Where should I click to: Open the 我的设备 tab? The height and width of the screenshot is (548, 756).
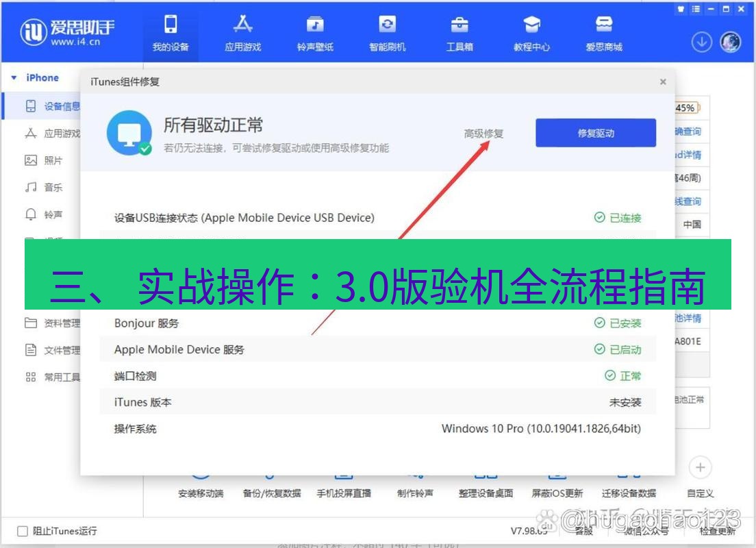coord(171,33)
